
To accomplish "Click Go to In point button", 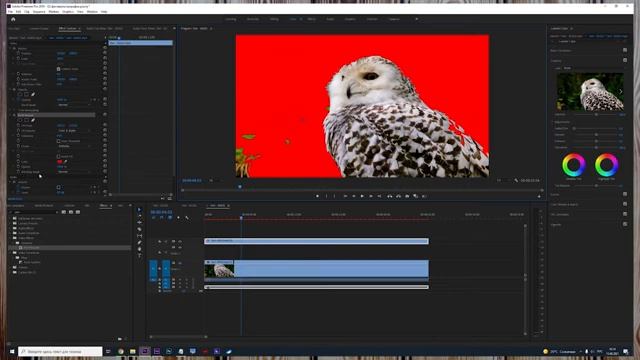I will (345, 196).
